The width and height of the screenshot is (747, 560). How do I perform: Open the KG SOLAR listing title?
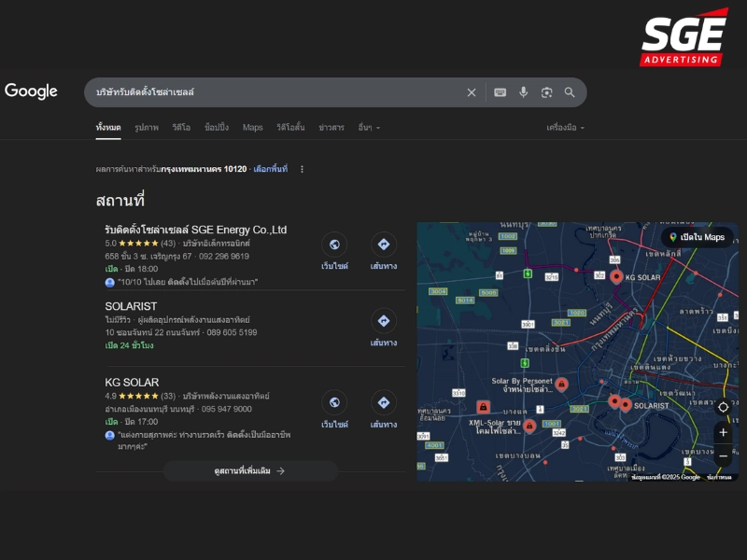click(132, 383)
